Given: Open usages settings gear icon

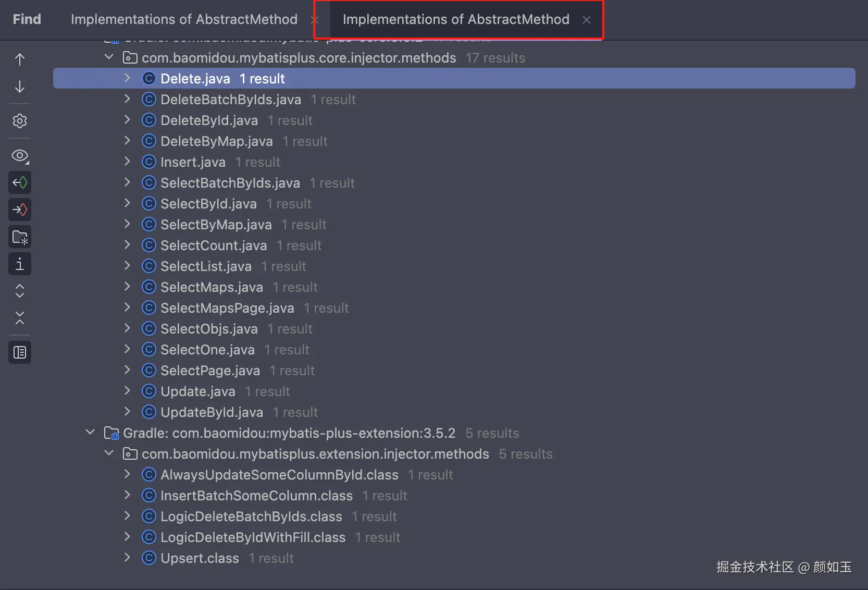Looking at the screenshot, I should [x=20, y=121].
